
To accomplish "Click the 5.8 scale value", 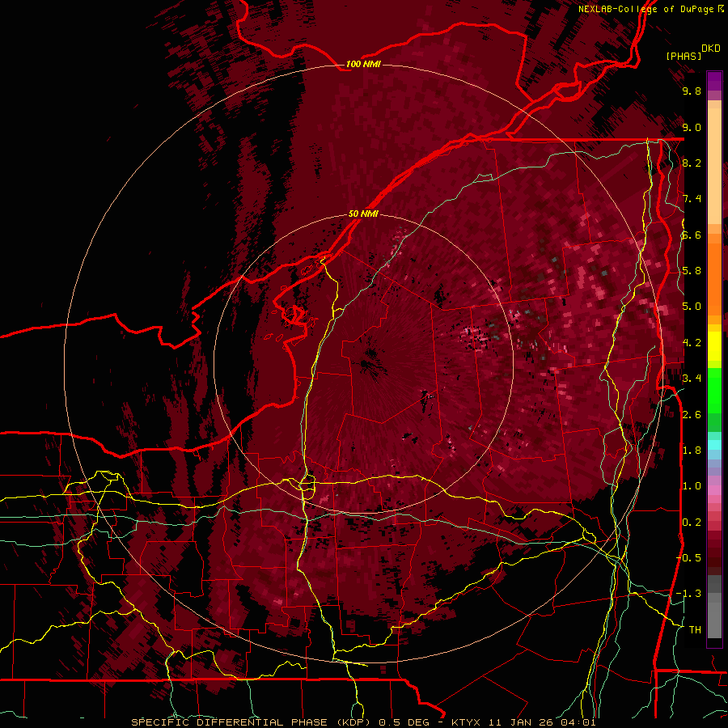I will pos(692,271).
